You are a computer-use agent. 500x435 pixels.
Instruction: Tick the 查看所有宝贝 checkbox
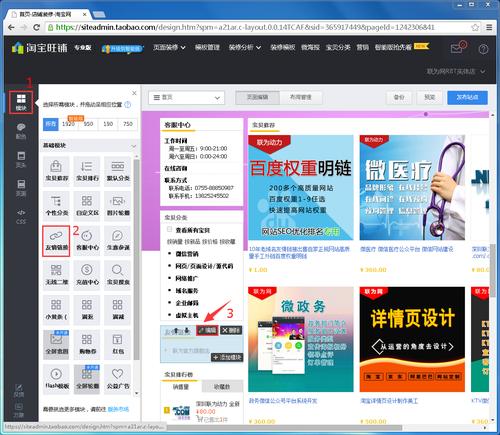(x=170, y=229)
